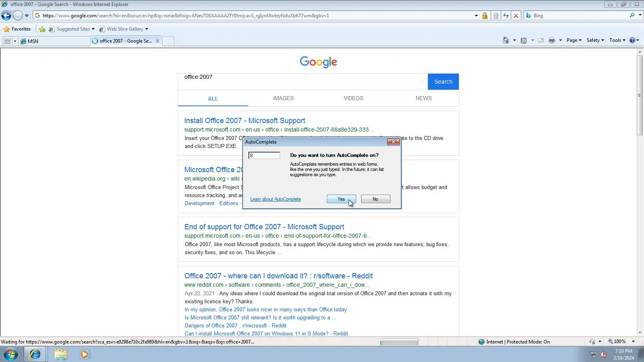Screen dimensions: 644x362
Task: Click the browser Forward arrow button
Action: point(18,16)
